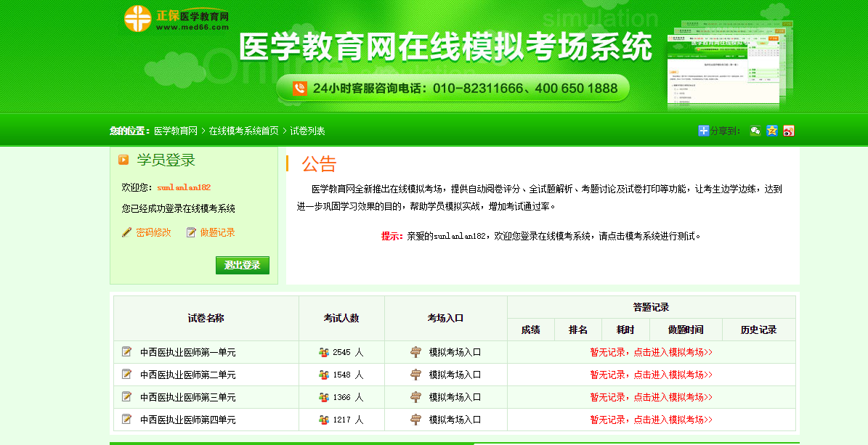Share the page via WeChat icon
Screen dimensions: 868x445
[755, 131]
